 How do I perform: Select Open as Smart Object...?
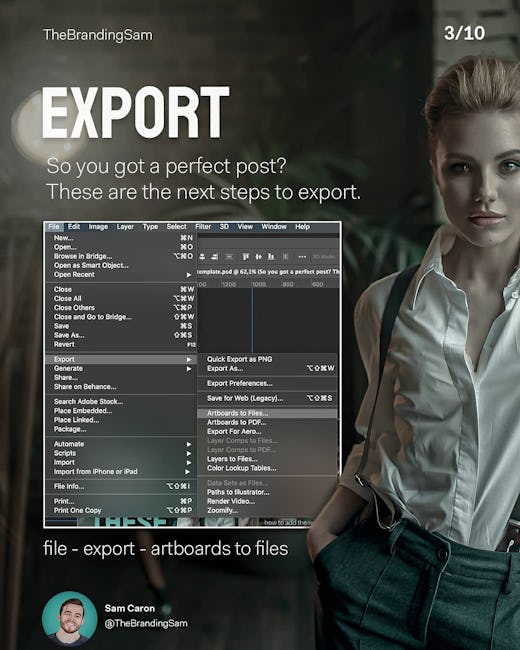tap(120, 265)
